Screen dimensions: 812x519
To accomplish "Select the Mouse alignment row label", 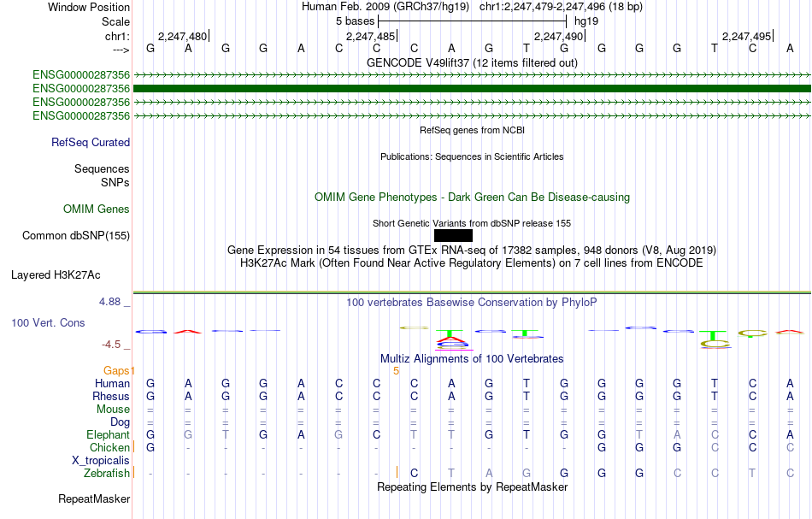I will tap(113, 410).
